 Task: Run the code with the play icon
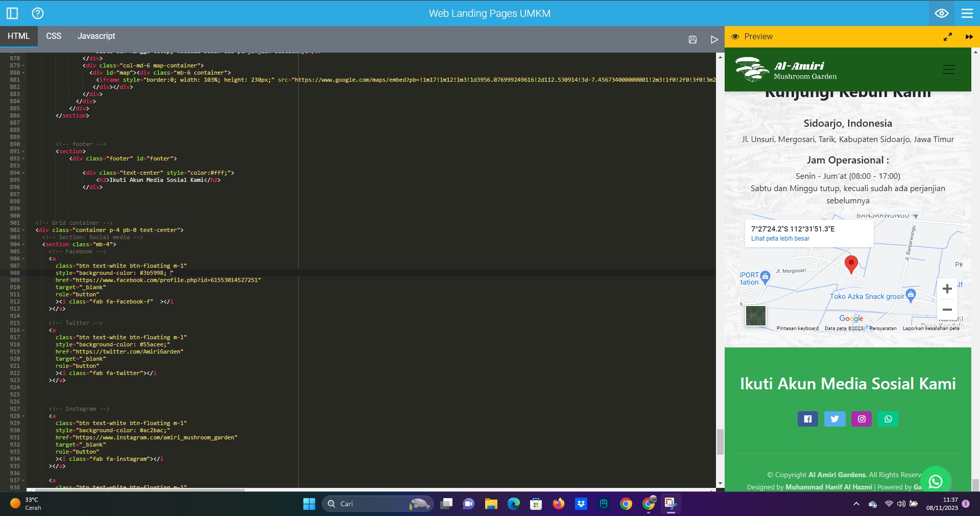714,39
